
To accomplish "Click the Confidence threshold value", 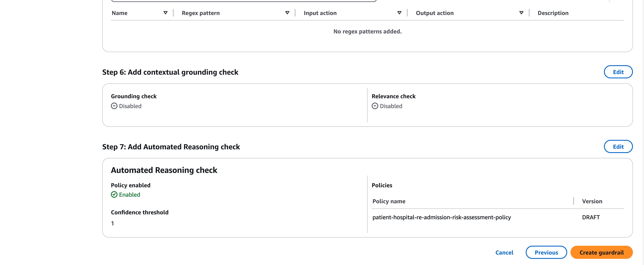I will coord(113,224).
